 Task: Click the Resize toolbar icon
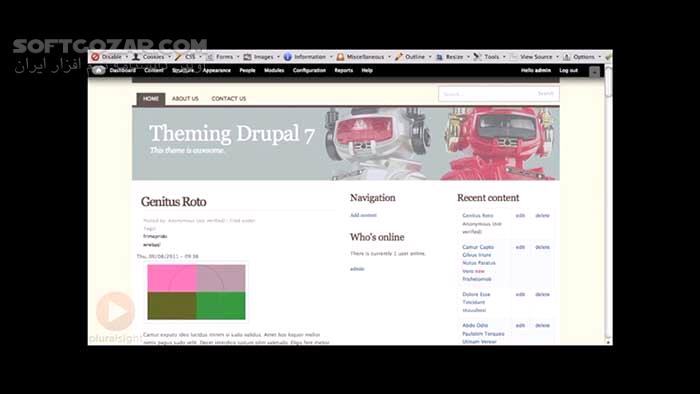click(x=439, y=57)
